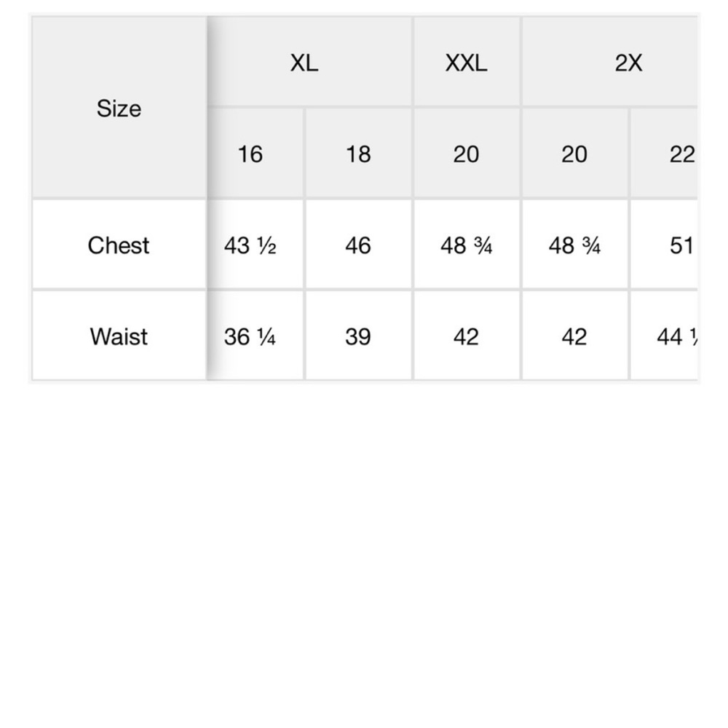Select numeric size 20 under 2X
Viewport: 728px width, 728px height.
click(574, 154)
